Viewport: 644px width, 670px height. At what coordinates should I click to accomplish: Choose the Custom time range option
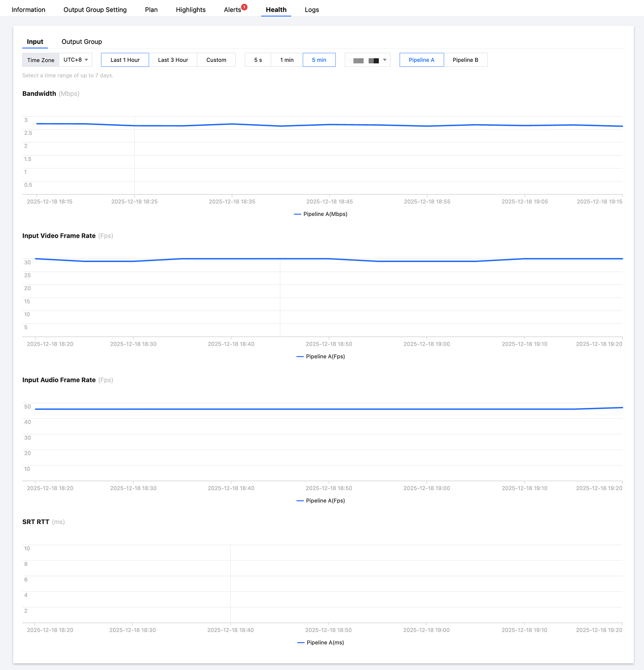[216, 60]
